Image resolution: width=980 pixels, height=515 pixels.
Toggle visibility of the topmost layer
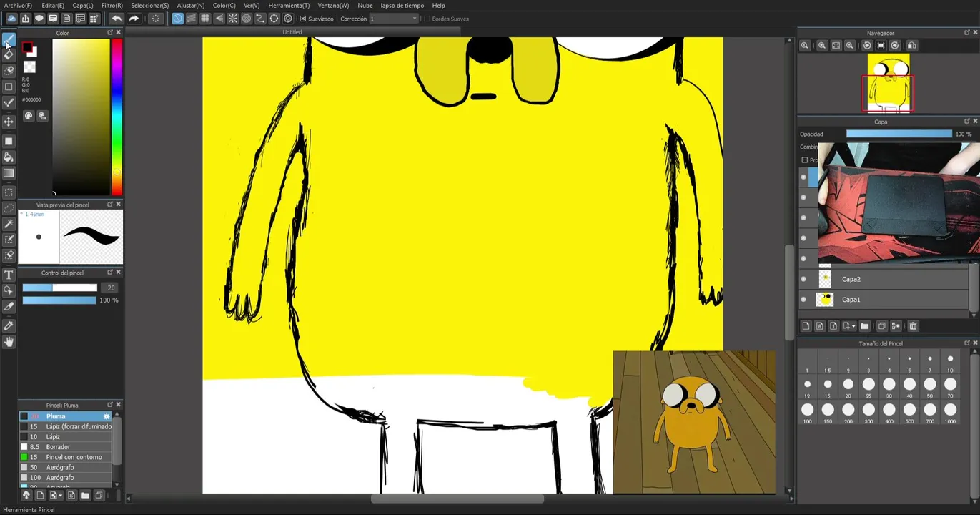(x=803, y=177)
